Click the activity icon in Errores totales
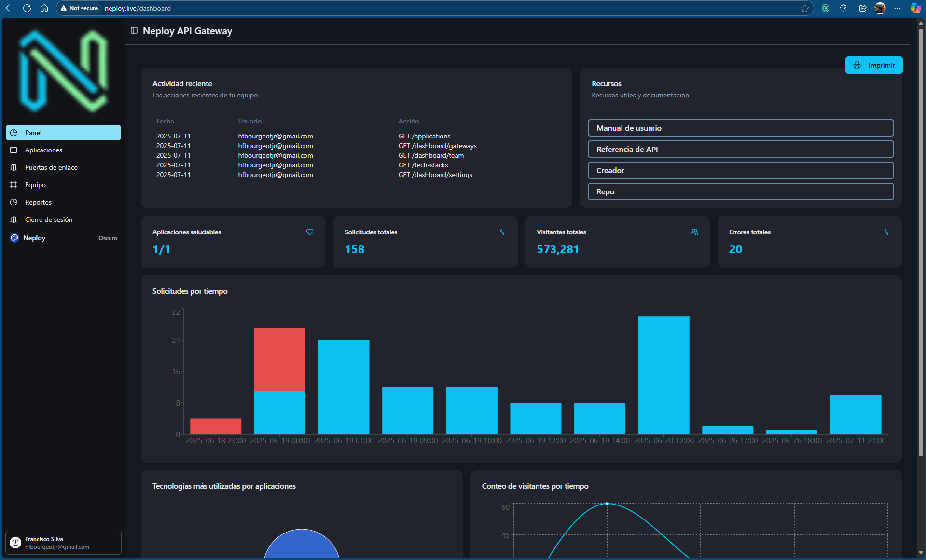The image size is (926, 560). click(x=886, y=232)
